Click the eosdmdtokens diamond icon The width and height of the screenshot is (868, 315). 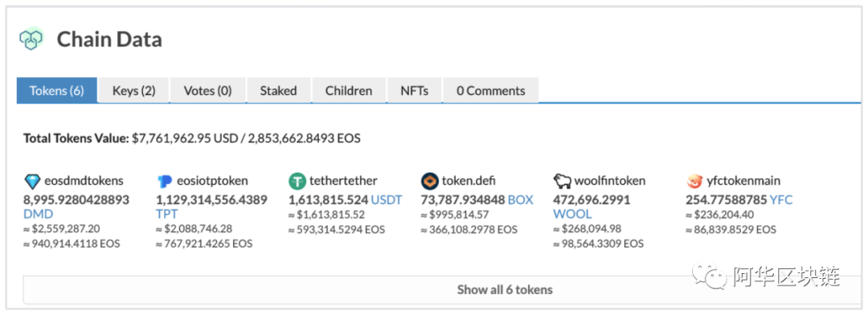pyautogui.click(x=33, y=181)
